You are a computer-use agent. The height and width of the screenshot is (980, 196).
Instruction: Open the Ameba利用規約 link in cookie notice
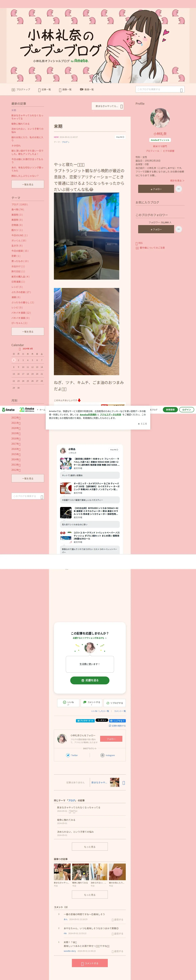pyautogui.click(x=88, y=415)
